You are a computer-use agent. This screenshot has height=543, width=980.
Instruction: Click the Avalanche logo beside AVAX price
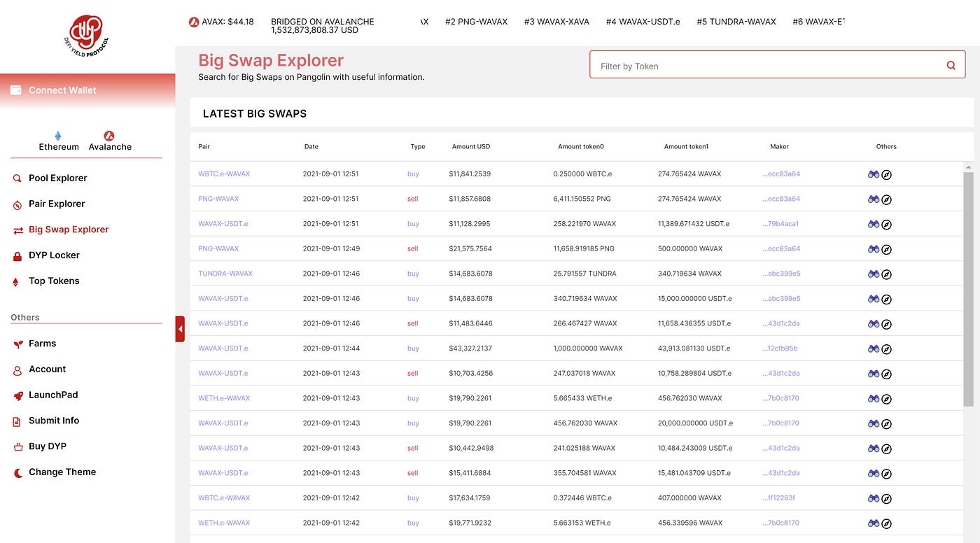(x=194, y=22)
